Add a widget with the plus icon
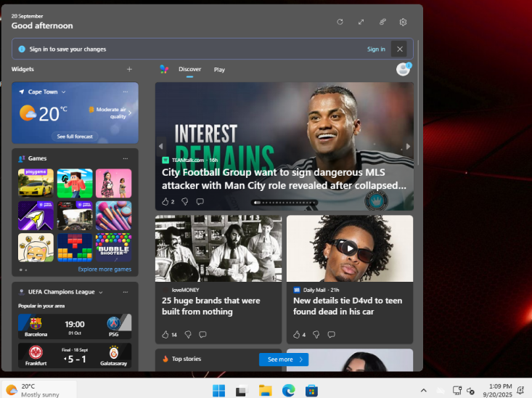The width and height of the screenshot is (532, 398). pyautogui.click(x=129, y=69)
